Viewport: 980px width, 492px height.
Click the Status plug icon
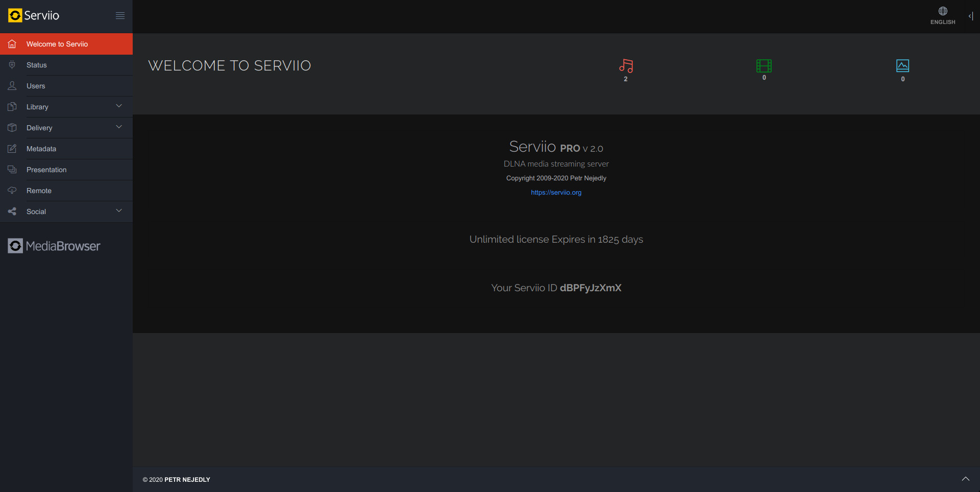pyautogui.click(x=12, y=65)
